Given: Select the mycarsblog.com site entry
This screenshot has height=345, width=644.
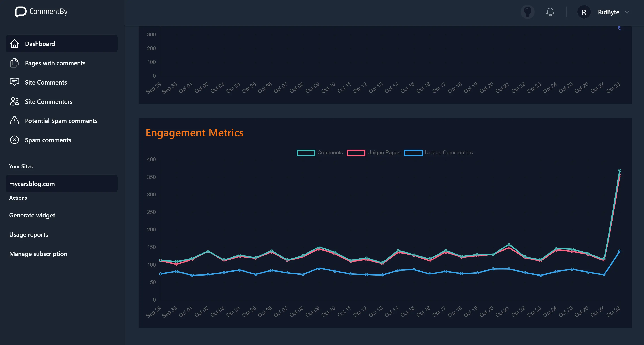Looking at the screenshot, I should (x=32, y=183).
